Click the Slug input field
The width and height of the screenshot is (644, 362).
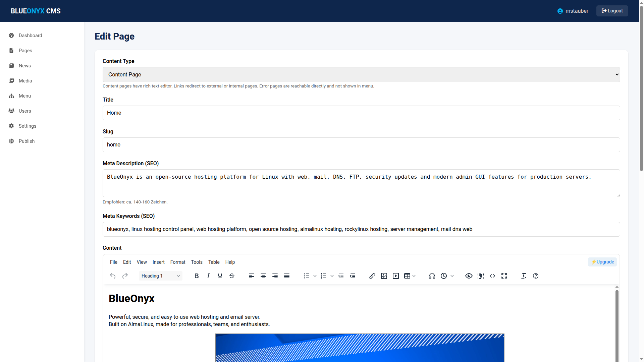pos(361,145)
